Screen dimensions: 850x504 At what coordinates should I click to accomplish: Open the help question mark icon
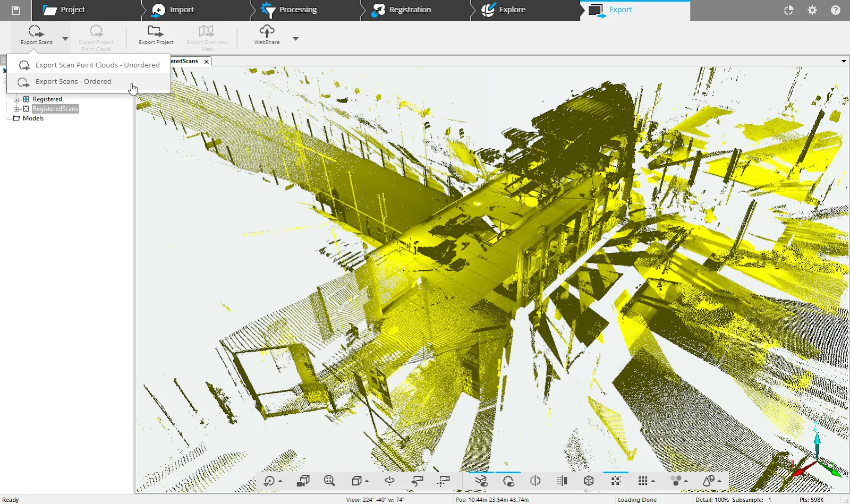pyautogui.click(x=836, y=10)
